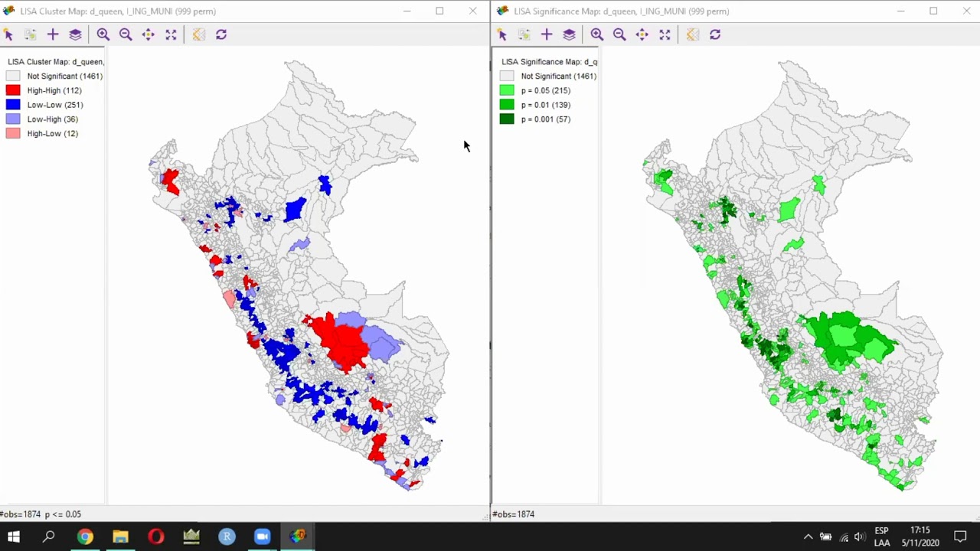The image size is (980, 551).
Task: Click '#obs=1874 p <= 0.05' status bar text
Action: [x=41, y=514]
